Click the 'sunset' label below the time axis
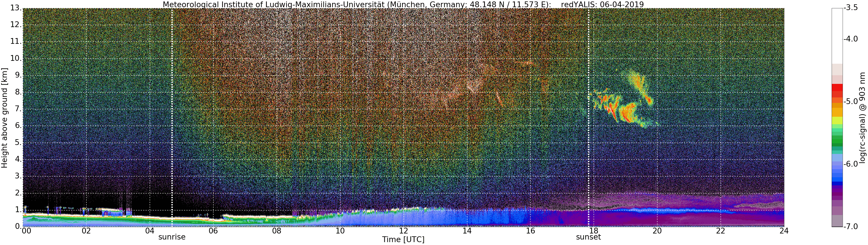 coord(588,237)
